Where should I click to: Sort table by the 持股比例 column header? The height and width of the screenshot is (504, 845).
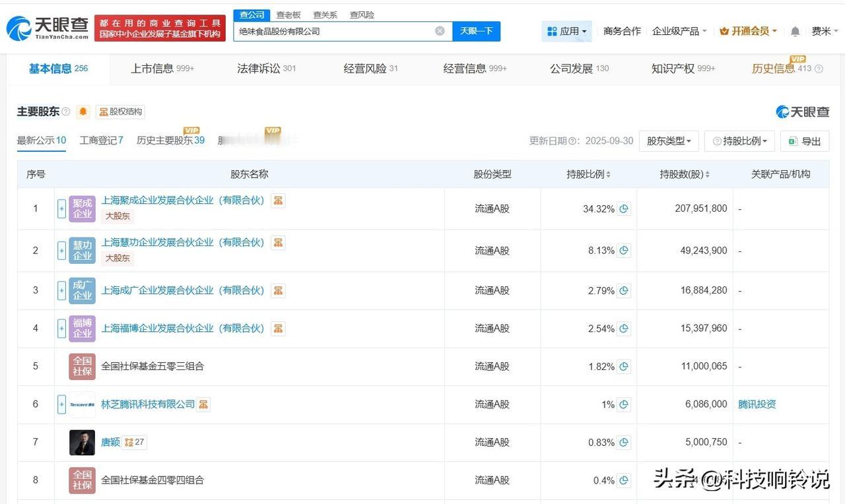pyautogui.click(x=588, y=174)
